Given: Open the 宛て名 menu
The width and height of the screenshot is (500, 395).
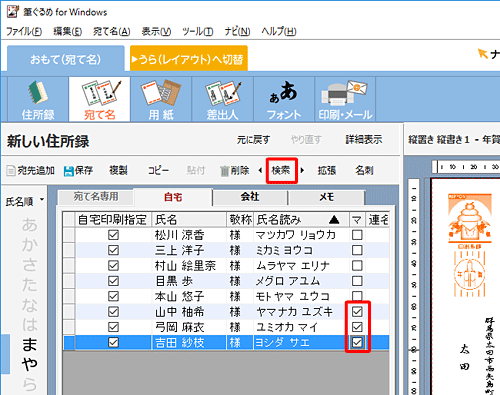Looking at the screenshot, I should click(111, 31).
